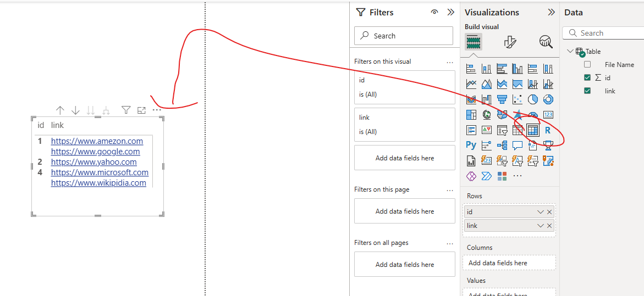Open the https://www.google.com link
Image resolution: width=644 pixels, height=296 pixels.
[x=95, y=152]
